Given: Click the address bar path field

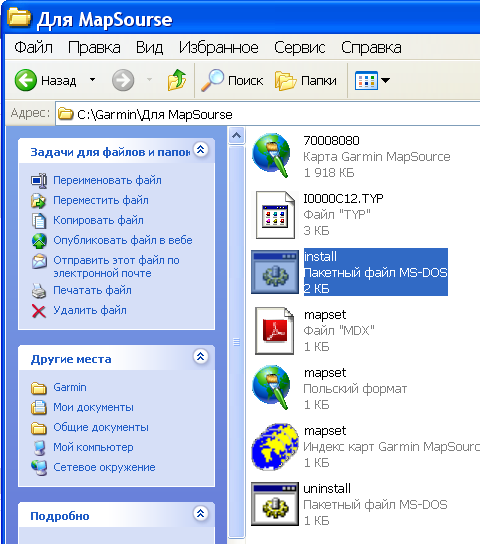Looking at the screenshot, I should 267,114.
